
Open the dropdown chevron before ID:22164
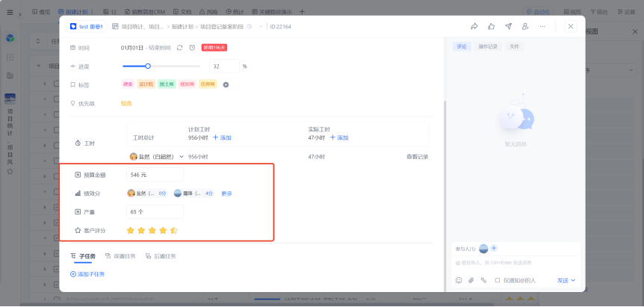261,26
